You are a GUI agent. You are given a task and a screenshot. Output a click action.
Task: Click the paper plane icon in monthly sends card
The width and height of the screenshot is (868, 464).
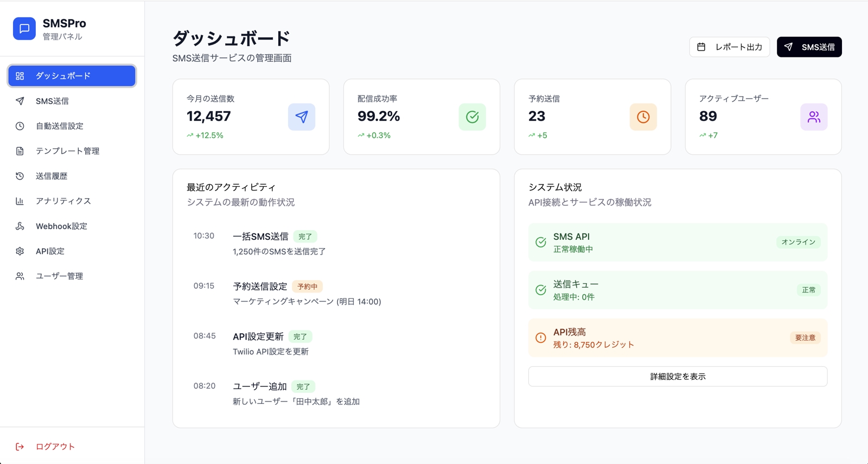[x=302, y=117]
